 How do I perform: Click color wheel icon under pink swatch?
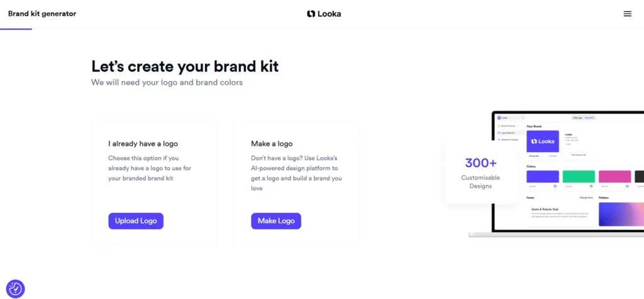(628, 186)
